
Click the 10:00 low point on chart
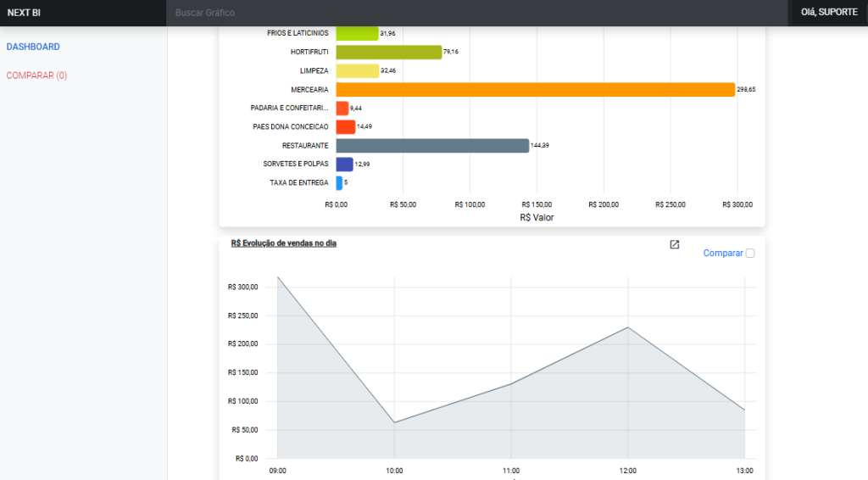coord(394,422)
